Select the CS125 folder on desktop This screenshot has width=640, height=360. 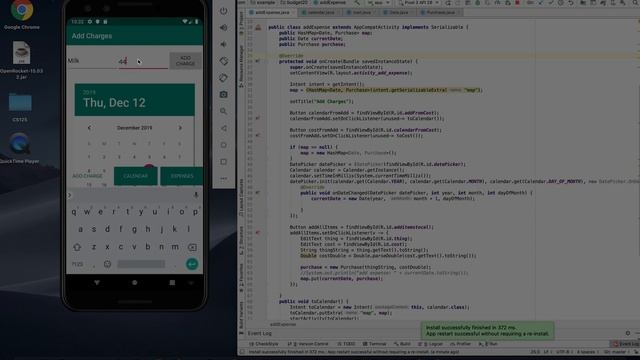pos(20,102)
